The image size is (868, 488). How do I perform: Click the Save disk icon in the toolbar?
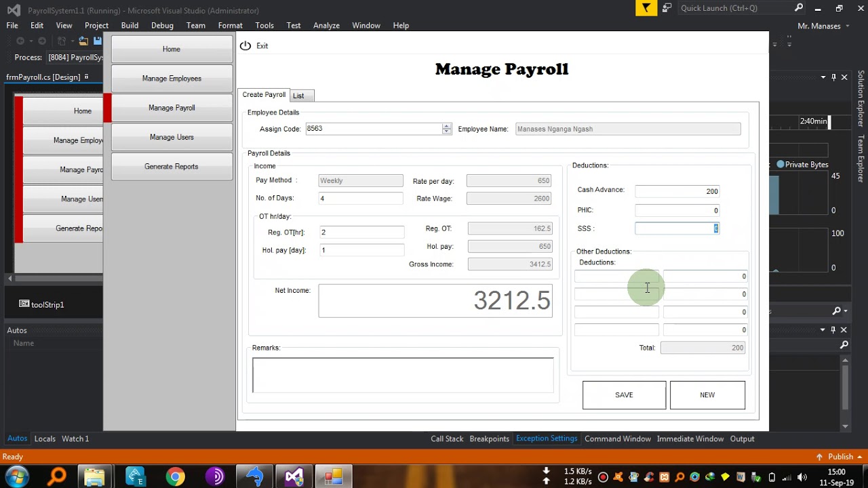click(98, 41)
